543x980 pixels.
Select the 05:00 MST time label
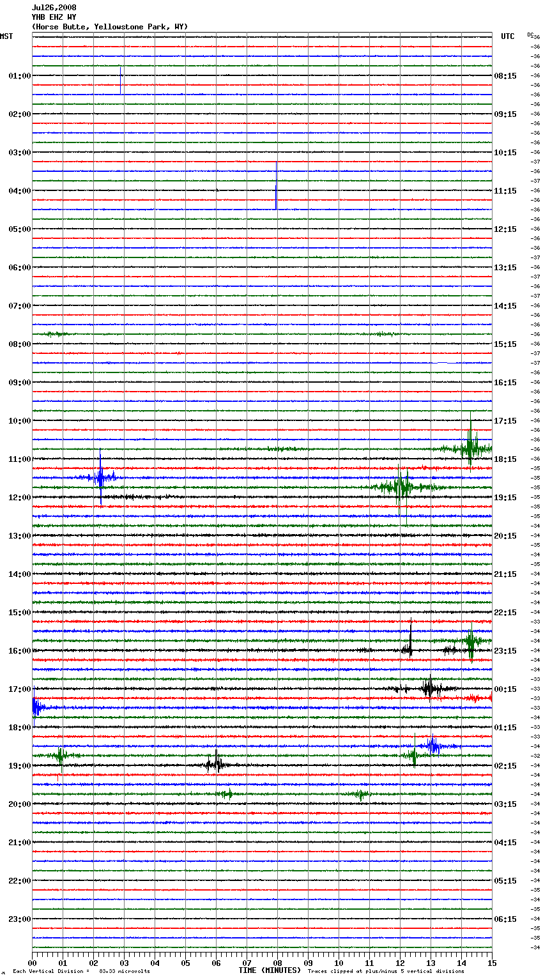point(20,229)
